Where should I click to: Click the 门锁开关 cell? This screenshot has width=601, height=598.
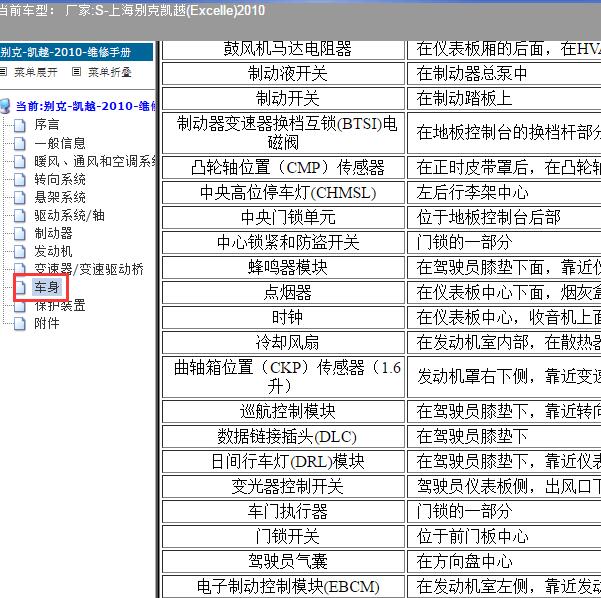(x=283, y=536)
